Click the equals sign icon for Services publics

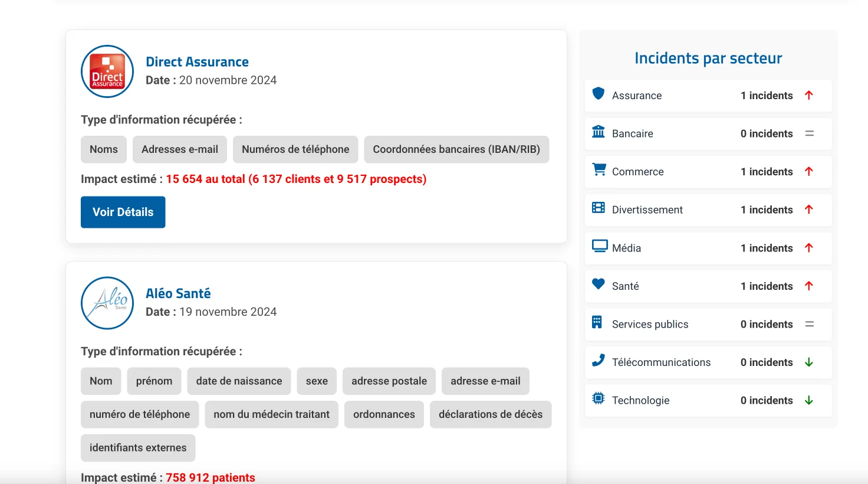810,324
